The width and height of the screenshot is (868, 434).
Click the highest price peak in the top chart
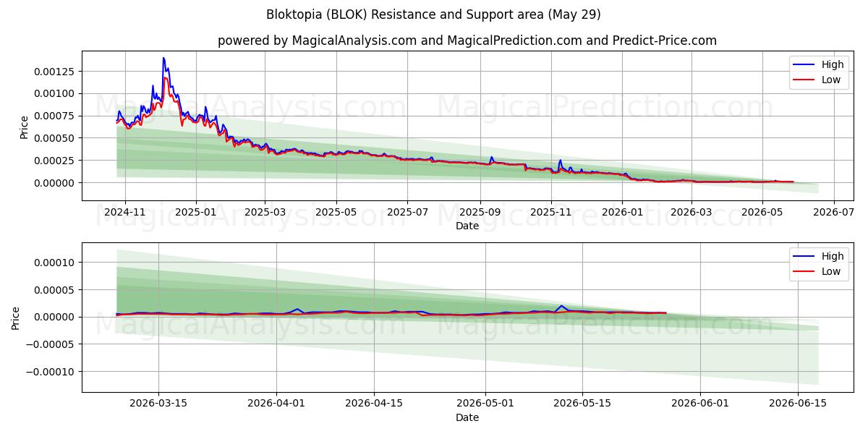[163, 58]
